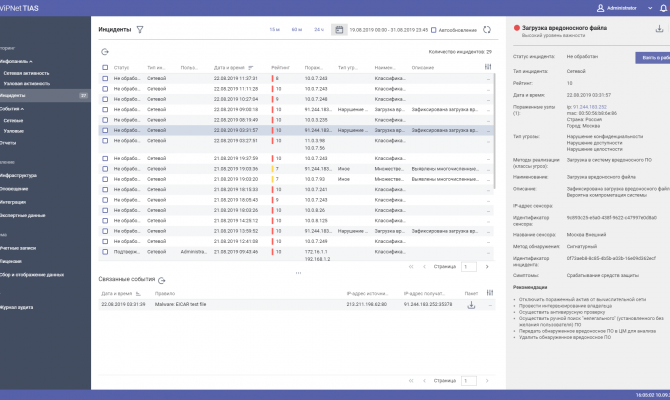Image resolution: width=670 pixels, height=400 pixels.
Task: Select the incident row dated 21.08.2019 19:03:20
Action: [297, 179]
